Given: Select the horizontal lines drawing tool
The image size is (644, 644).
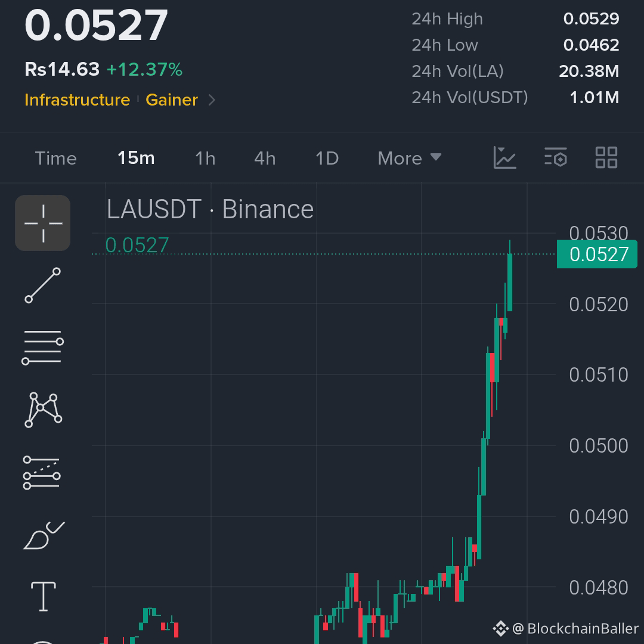Looking at the screenshot, I should click(43, 348).
